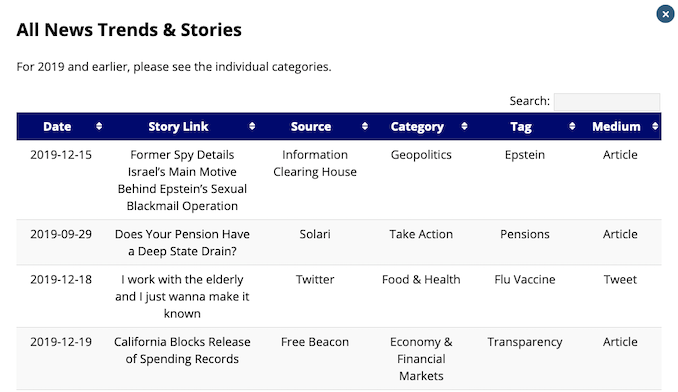The height and width of the screenshot is (392, 678).
Task: Click sort arrows next to Category
Action: pyautogui.click(x=464, y=126)
